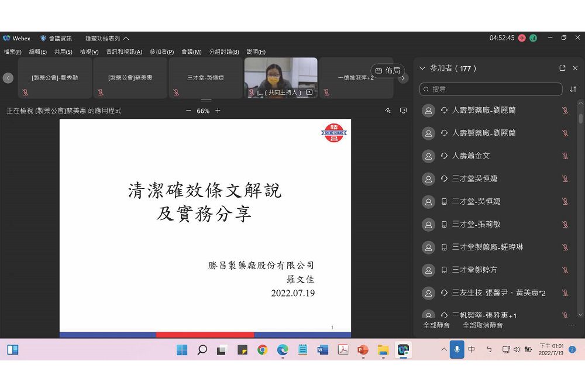Click the taskbar microphone icon
Image resolution: width=585 pixels, height=392 pixels.
tap(457, 349)
